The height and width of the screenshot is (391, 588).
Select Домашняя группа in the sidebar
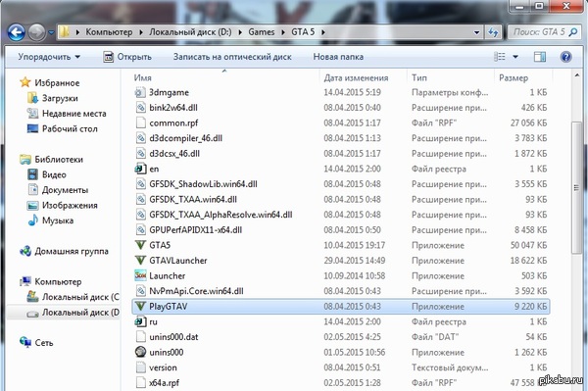coord(72,251)
